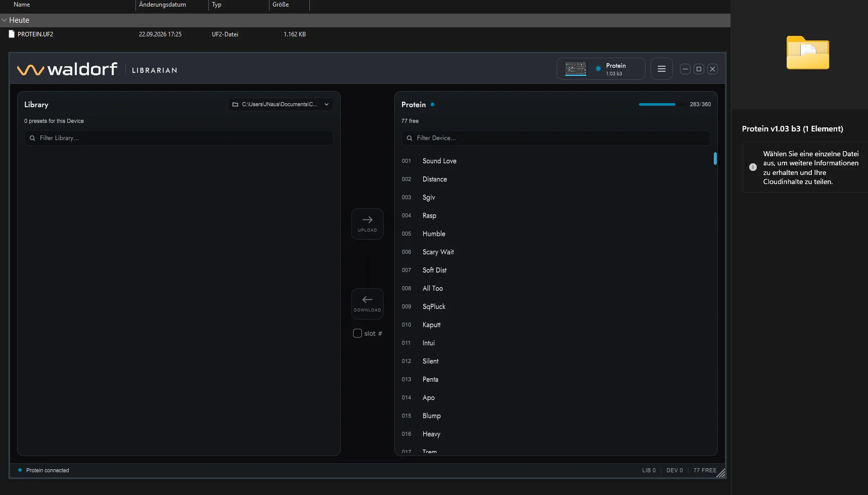868x495 pixels.
Task: Select preset 002 Distance
Action: tap(556, 179)
